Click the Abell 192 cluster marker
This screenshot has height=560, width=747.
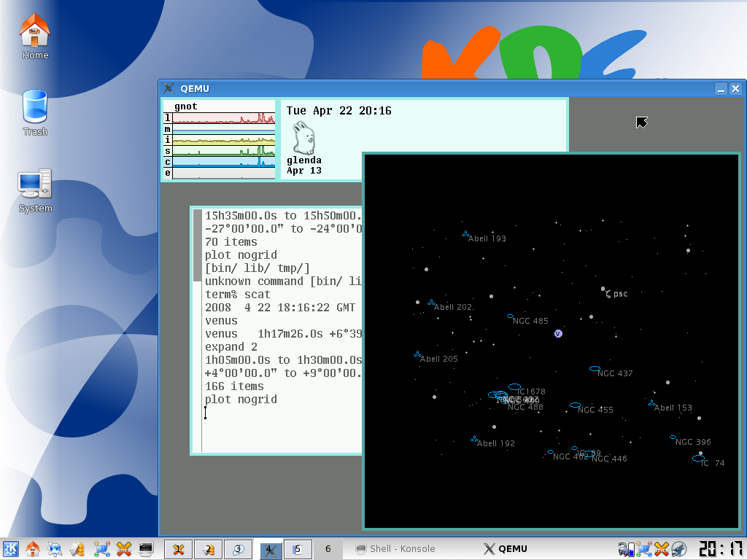[474, 439]
